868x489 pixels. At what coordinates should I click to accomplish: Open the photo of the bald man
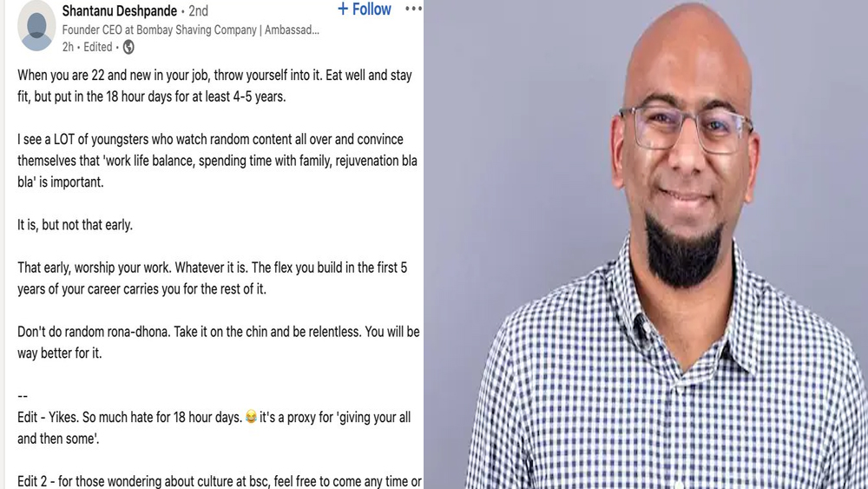tap(646, 244)
